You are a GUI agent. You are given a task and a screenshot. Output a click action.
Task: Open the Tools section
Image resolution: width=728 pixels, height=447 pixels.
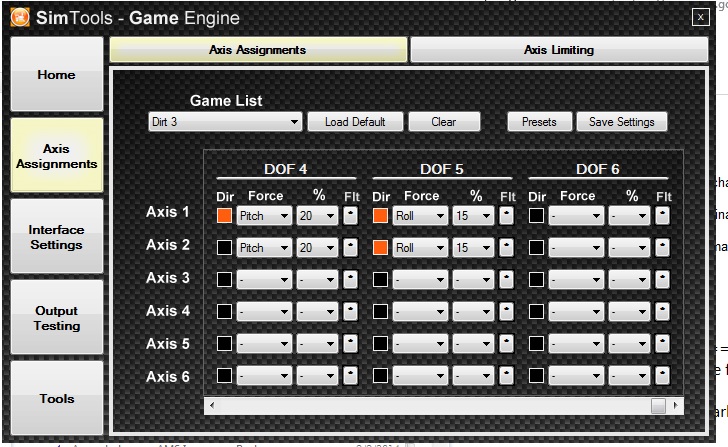pyautogui.click(x=57, y=398)
